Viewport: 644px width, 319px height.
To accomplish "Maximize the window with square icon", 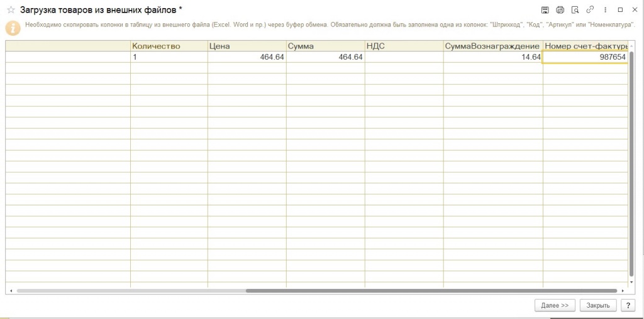I will point(620,10).
